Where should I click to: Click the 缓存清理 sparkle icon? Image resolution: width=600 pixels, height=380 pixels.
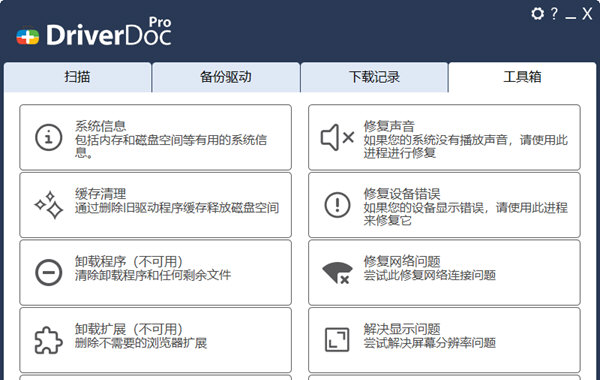click(49, 205)
